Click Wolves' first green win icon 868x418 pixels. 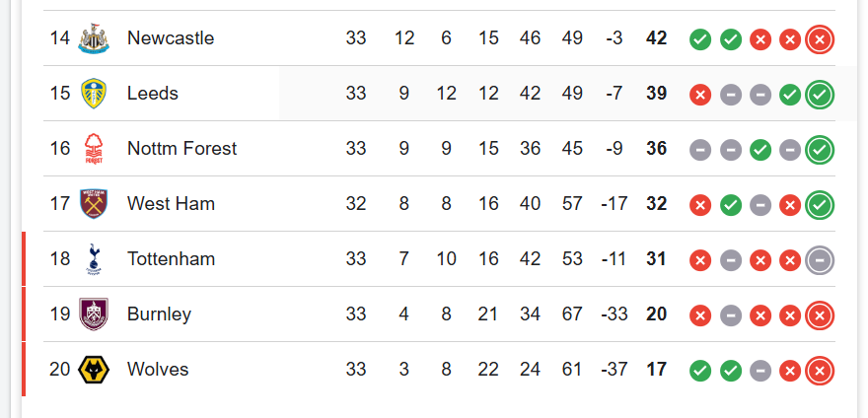700,371
